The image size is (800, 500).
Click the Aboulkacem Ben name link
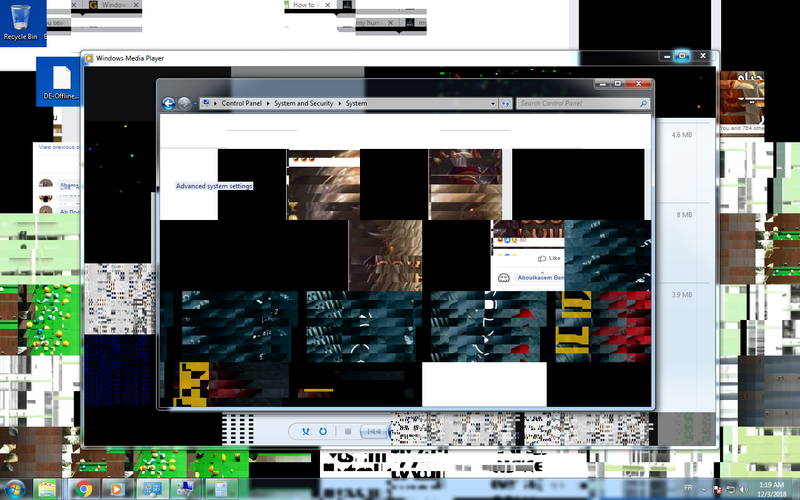coord(540,278)
